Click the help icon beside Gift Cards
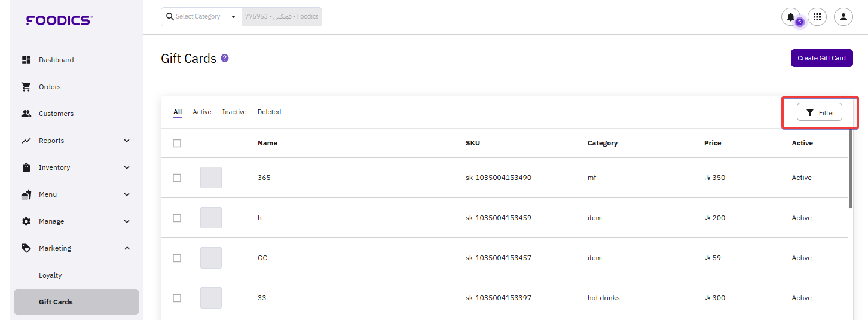 [x=225, y=58]
